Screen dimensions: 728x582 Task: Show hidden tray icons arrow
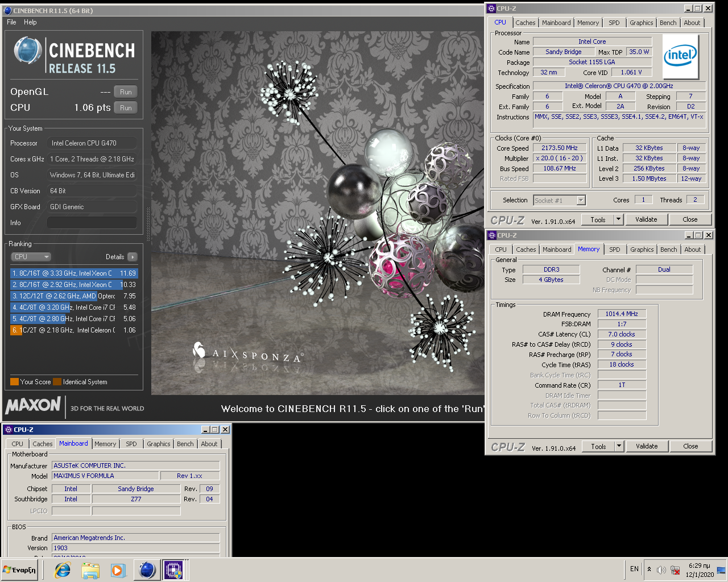649,569
